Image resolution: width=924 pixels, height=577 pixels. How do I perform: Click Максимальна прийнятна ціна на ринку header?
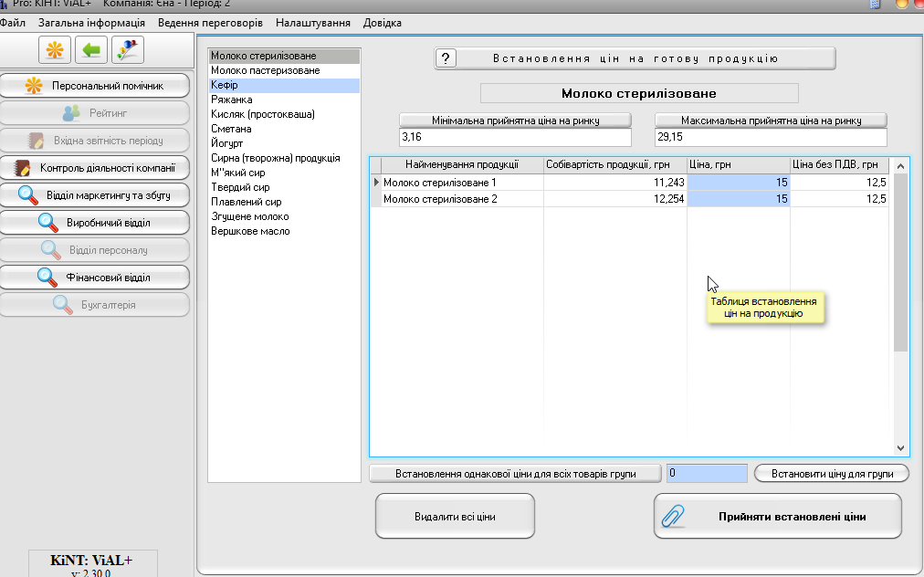[771, 121]
